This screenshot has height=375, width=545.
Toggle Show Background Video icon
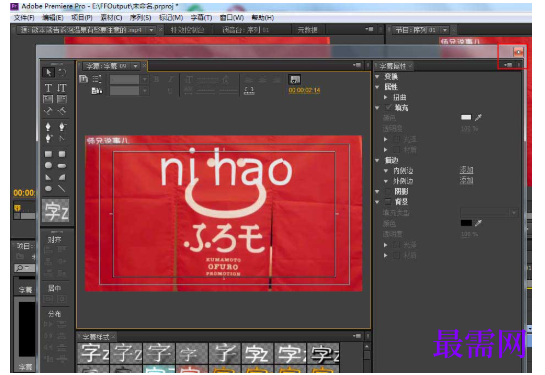(x=295, y=80)
